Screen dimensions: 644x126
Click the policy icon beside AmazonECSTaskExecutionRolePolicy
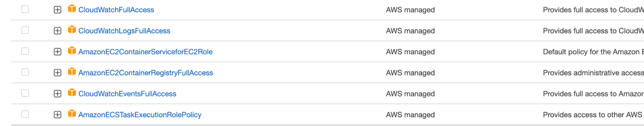[72, 114]
